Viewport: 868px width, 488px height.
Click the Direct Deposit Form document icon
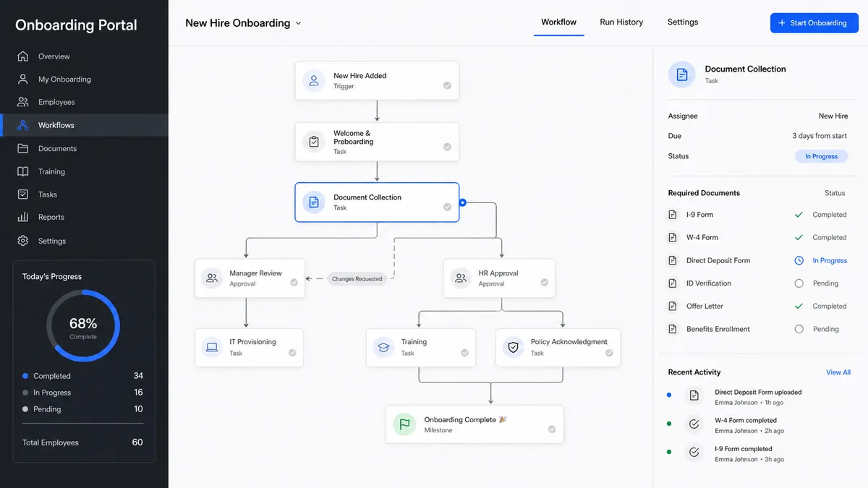pyautogui.click(x=673, y=260)
